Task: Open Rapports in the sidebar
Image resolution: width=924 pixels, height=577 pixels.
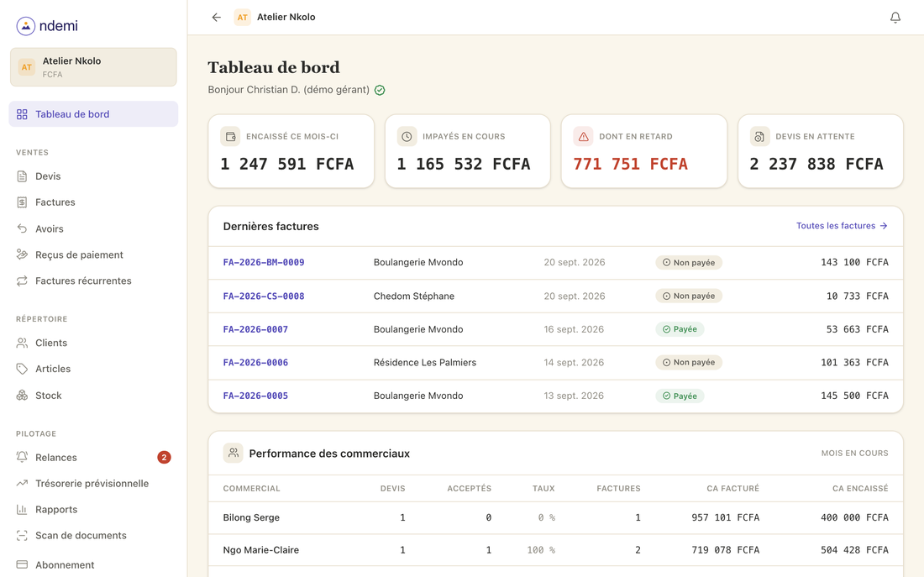Action: (93, 509)
